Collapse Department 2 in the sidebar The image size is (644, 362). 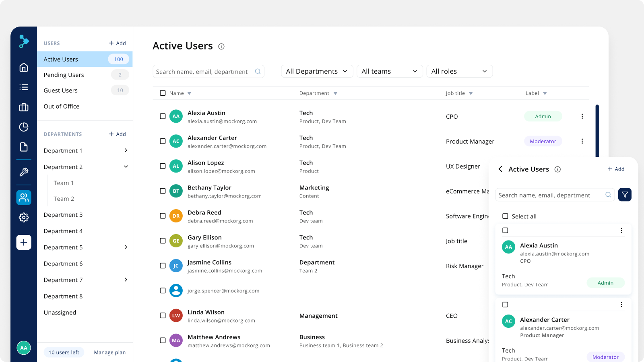click(126, 167)
